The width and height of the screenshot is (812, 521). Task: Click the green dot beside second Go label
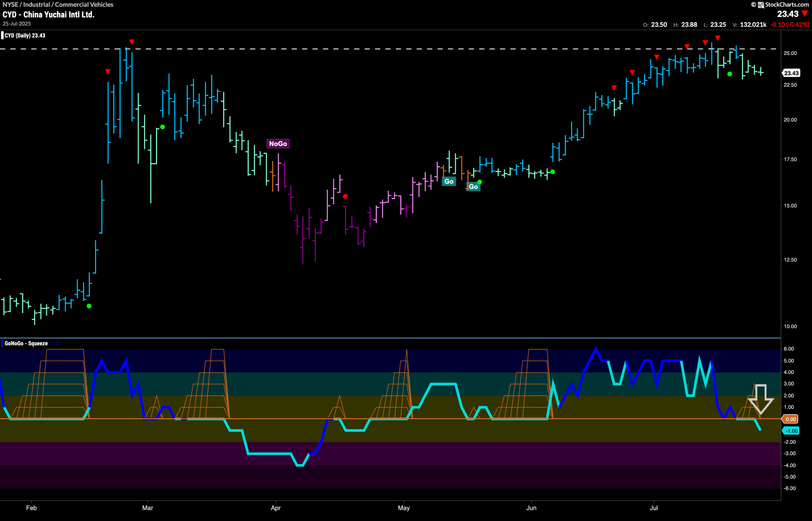tap(480, 182)
